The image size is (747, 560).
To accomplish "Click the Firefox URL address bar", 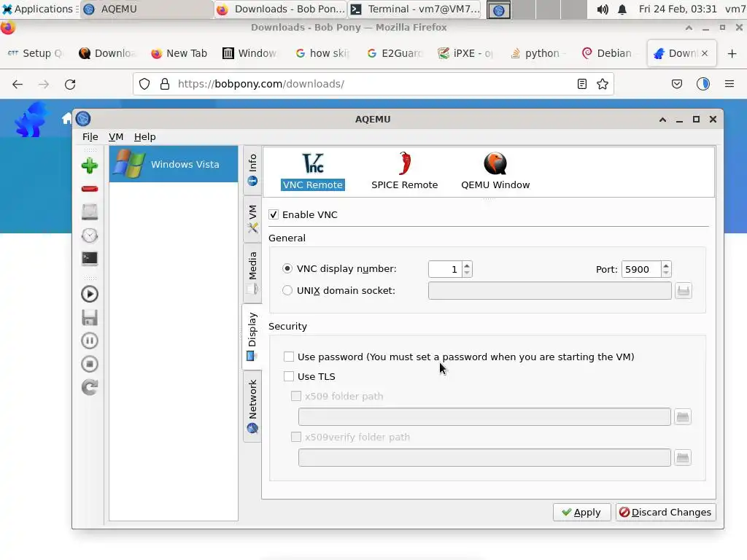I will [x=373, y=85].
